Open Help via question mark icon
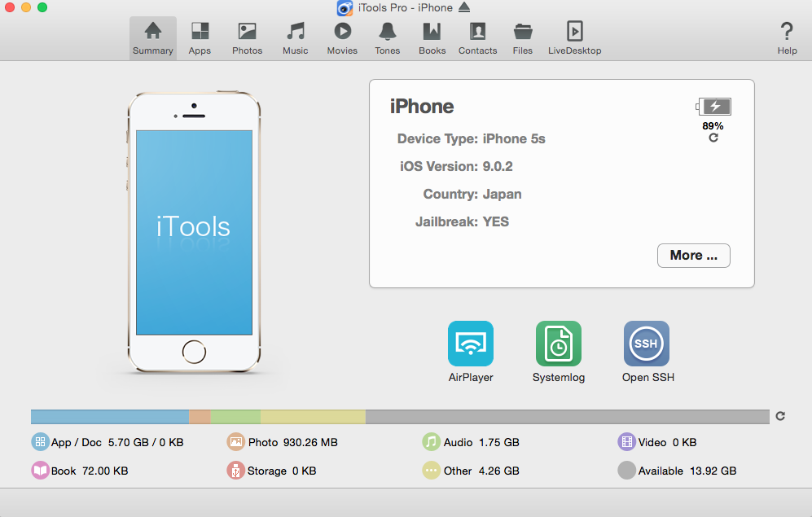The image size is (812, 517). (787, 38)
